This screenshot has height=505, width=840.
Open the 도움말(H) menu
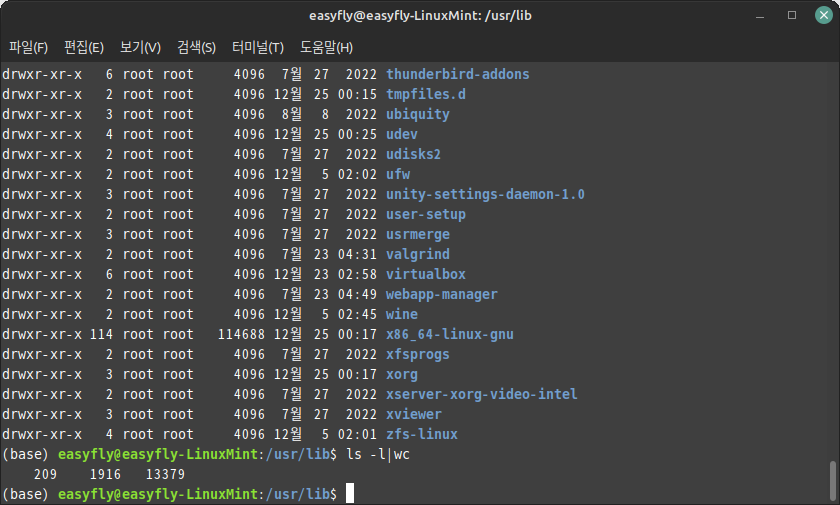click(326, 47)
